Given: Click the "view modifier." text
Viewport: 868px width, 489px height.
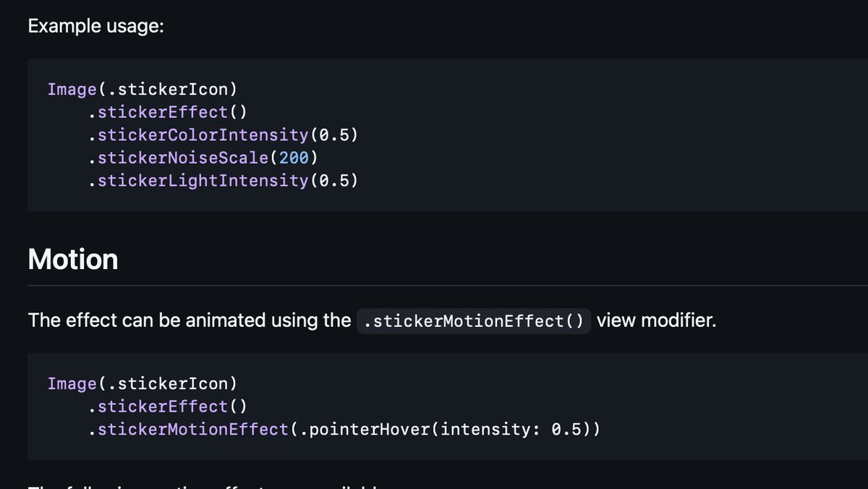Looking at the screenshot, I should (657, 320).
